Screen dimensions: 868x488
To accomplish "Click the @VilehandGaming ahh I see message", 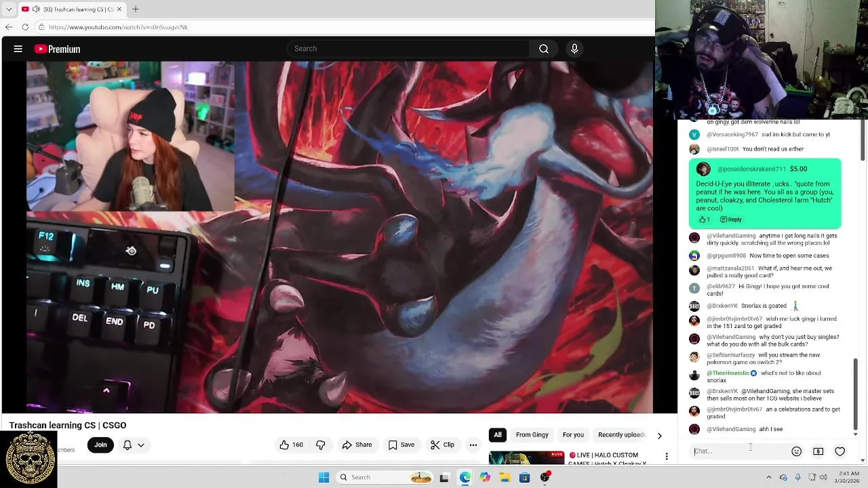I will point(765,429).
